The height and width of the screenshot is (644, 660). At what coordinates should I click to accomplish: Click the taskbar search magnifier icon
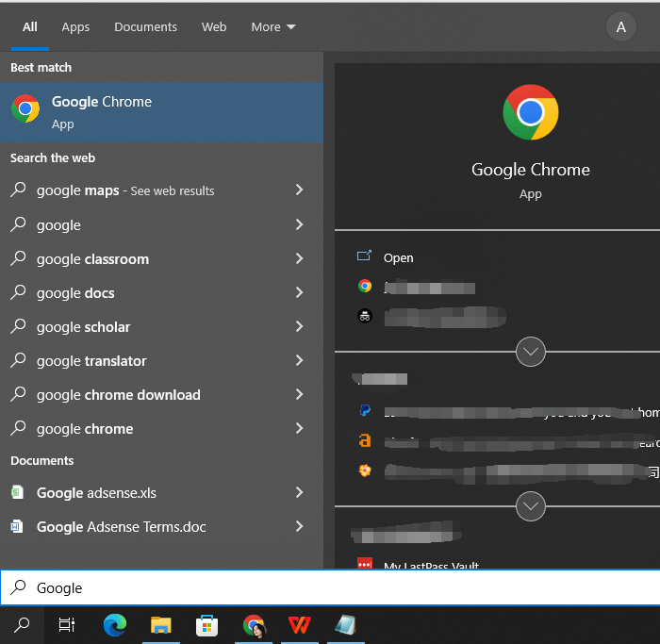21,624
